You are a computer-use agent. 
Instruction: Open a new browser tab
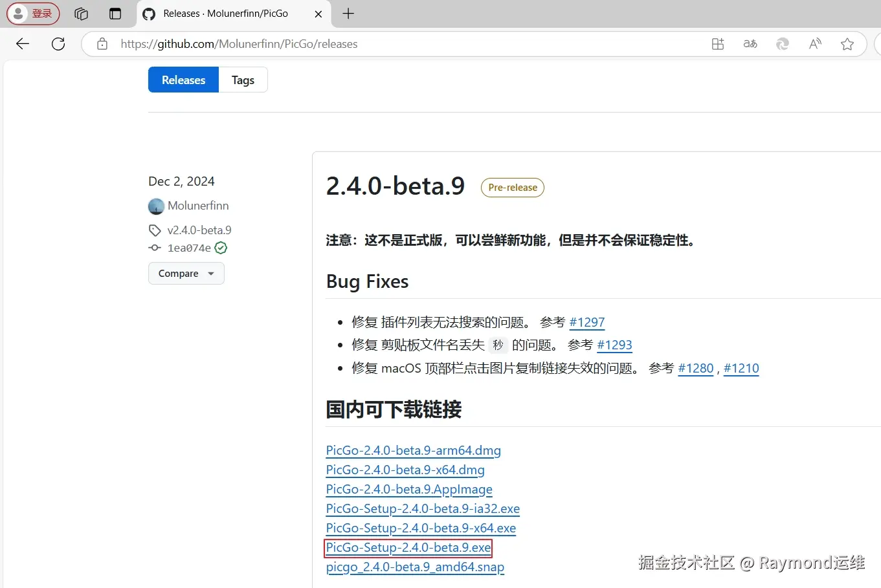coord(348,14)
